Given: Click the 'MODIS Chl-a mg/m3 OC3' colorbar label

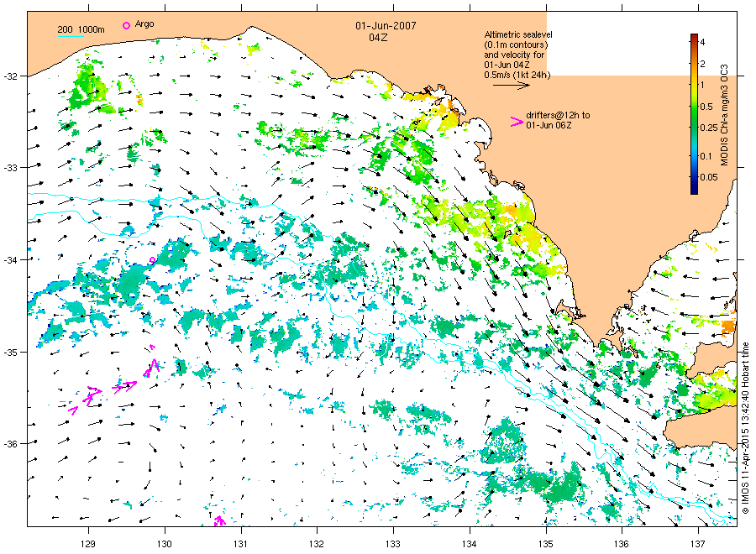Looking at the screenshot, I should [724, 115].
